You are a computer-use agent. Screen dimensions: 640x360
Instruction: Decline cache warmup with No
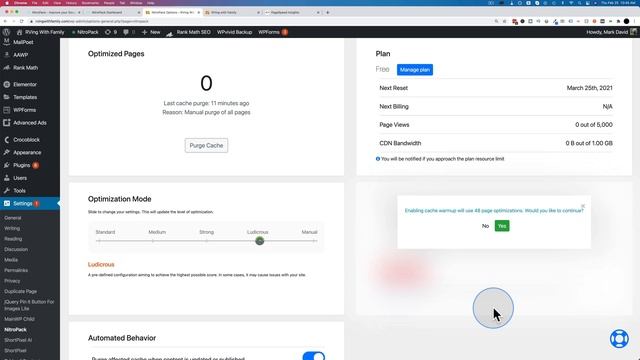485,226
